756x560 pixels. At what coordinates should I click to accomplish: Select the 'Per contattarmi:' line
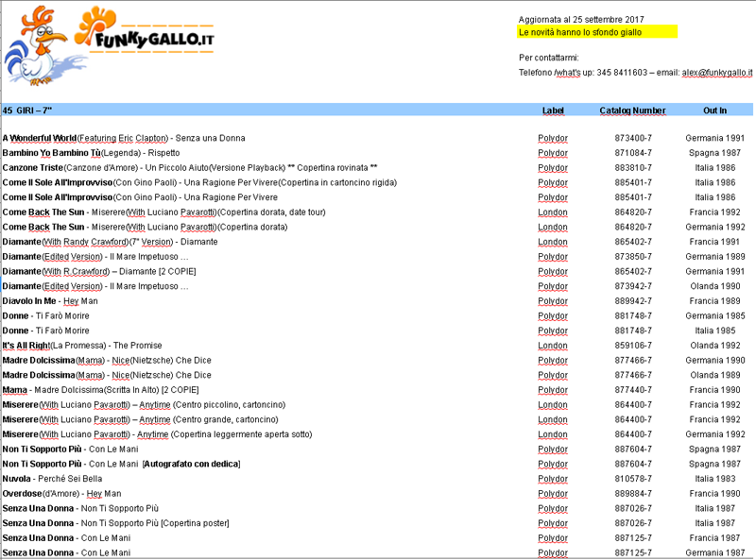549,58
